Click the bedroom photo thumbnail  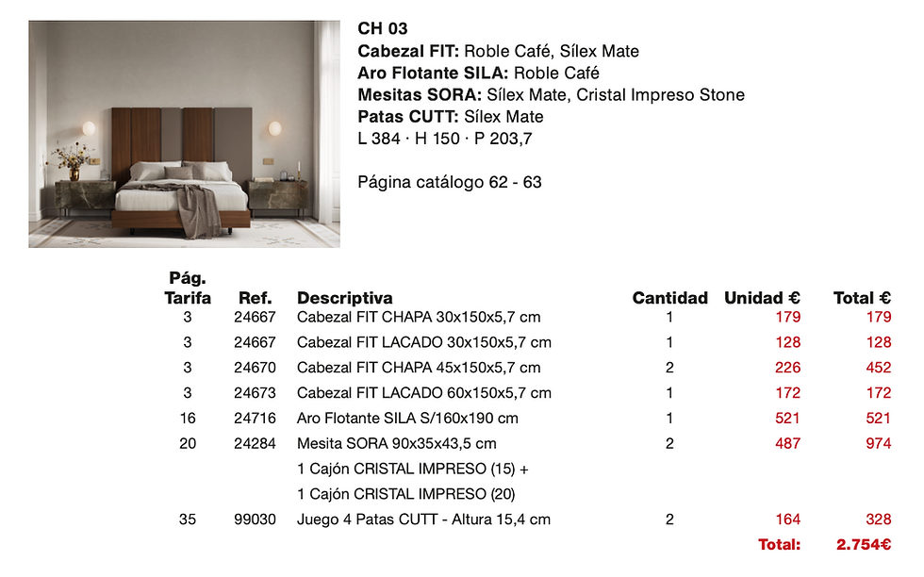pos(184,134)
